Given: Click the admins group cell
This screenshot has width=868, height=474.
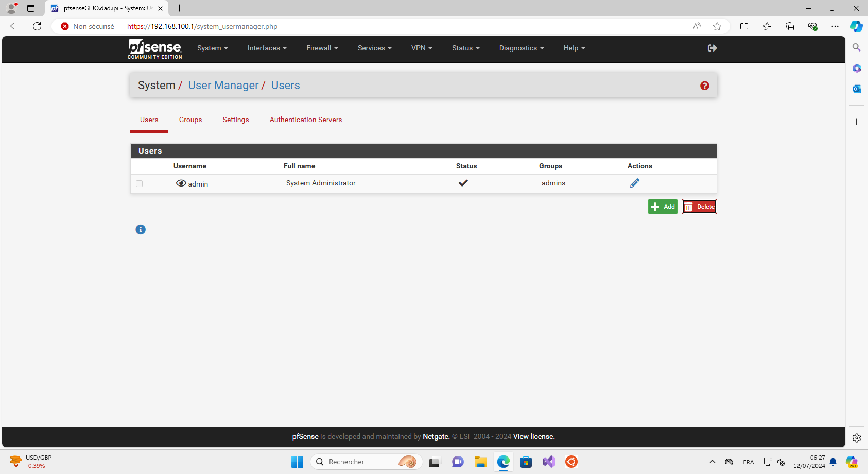Looking at the screenshot, I should (x=553, y=183).
